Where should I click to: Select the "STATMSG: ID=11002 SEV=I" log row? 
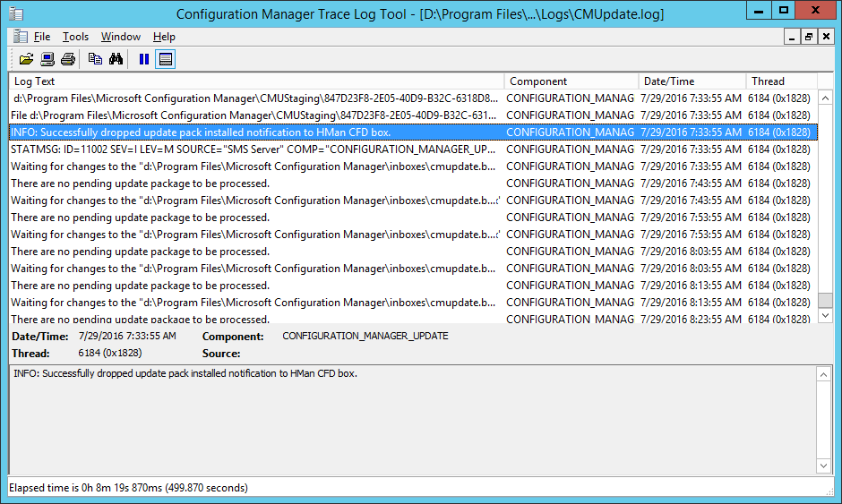(x=414, y=149)
